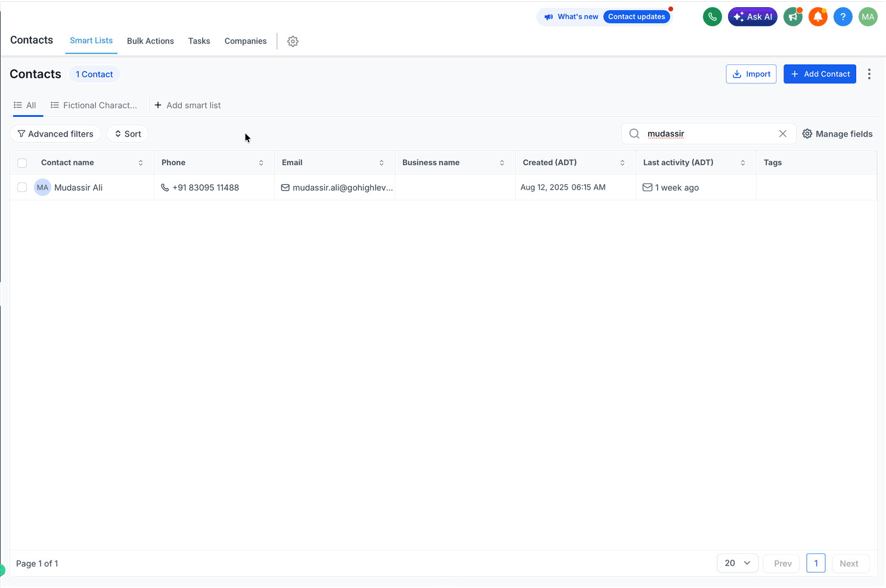The width and height of the screenshot is (886, 588).
Task: Open the green phone dialer icon
Action: (712, 17)
